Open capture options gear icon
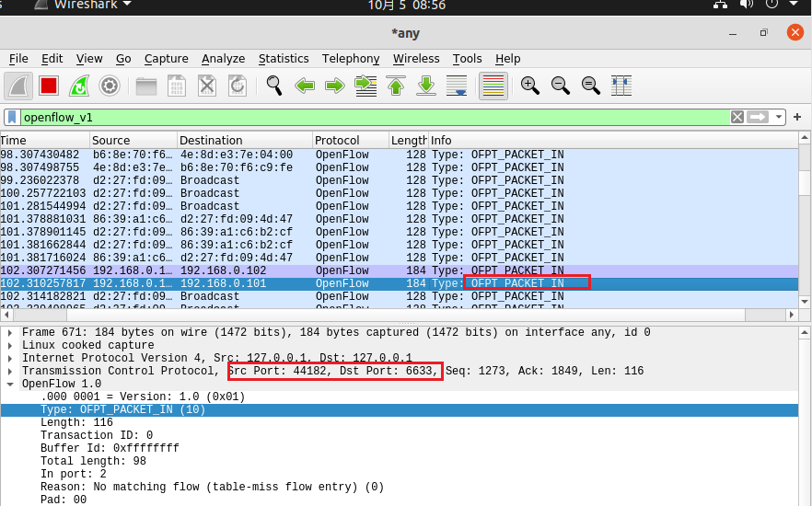The width and height of the screenshot is (812, 506). pyautogui.click(x=110, y=86)
